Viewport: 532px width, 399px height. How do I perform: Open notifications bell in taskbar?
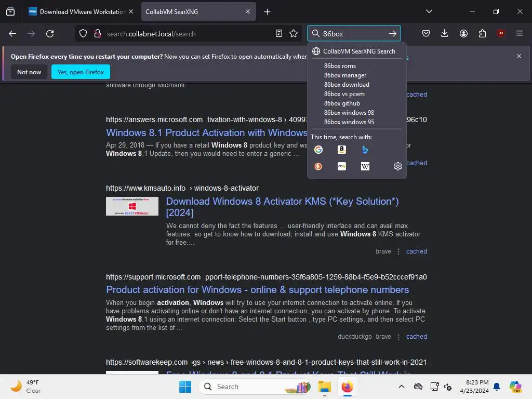tap(497, 387)
